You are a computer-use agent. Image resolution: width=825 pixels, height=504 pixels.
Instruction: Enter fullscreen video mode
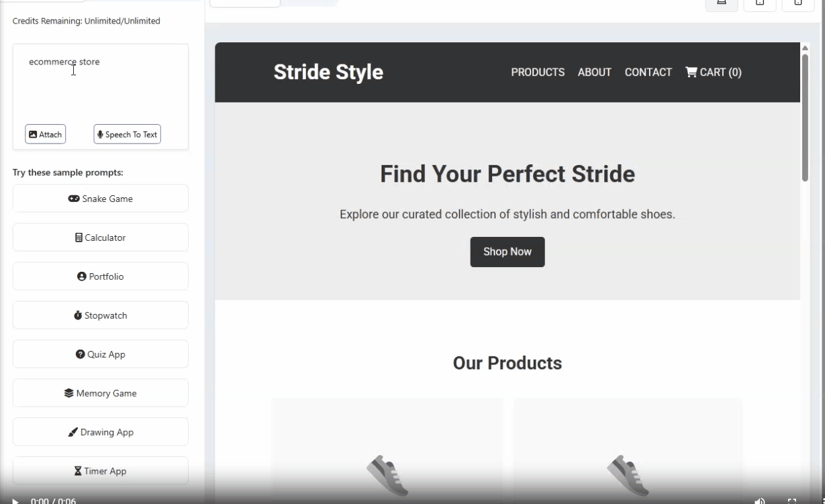[x=792, y=501]
